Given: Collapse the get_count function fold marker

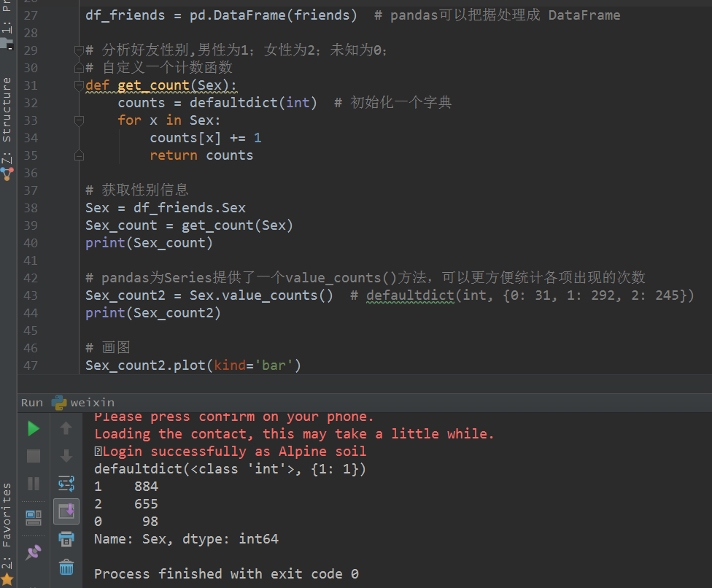Looking at the screenshot, I should 79,85.
